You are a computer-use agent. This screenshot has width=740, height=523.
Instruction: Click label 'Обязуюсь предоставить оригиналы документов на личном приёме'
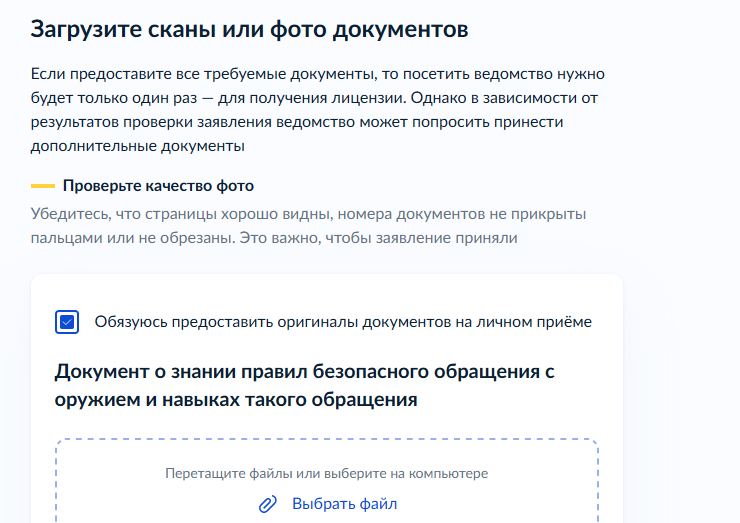[x=343, y=322]
